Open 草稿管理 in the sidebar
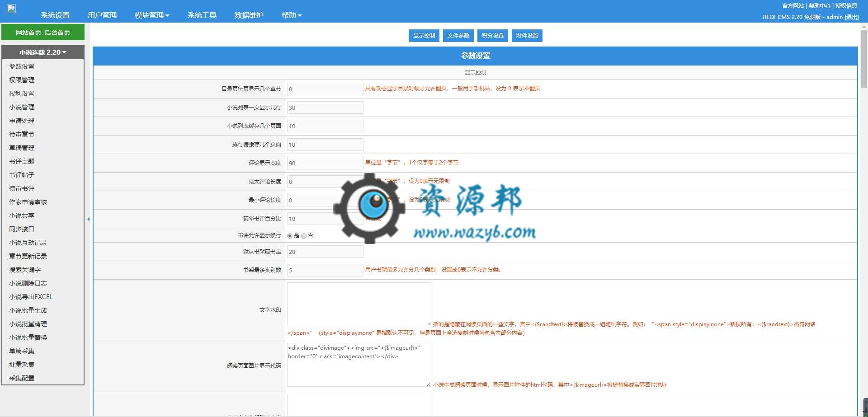Viewport: 868px width, 417px height. [22, 148]
